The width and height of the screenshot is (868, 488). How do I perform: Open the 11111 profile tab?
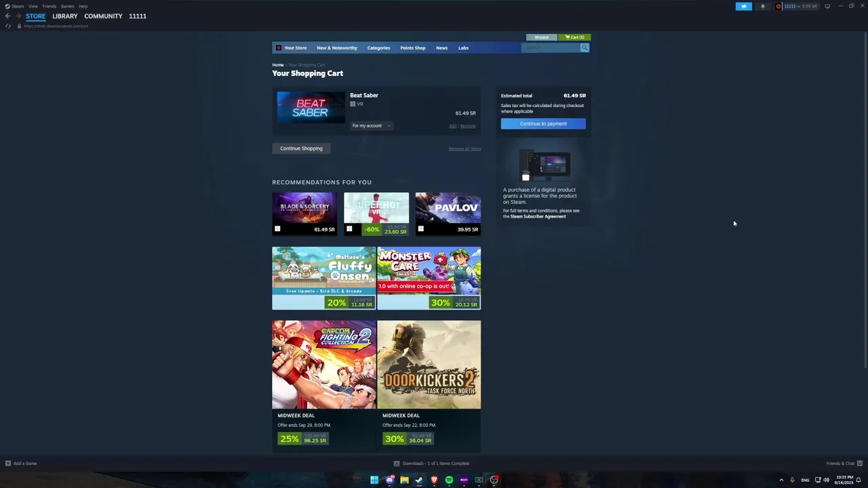(138, 16)
